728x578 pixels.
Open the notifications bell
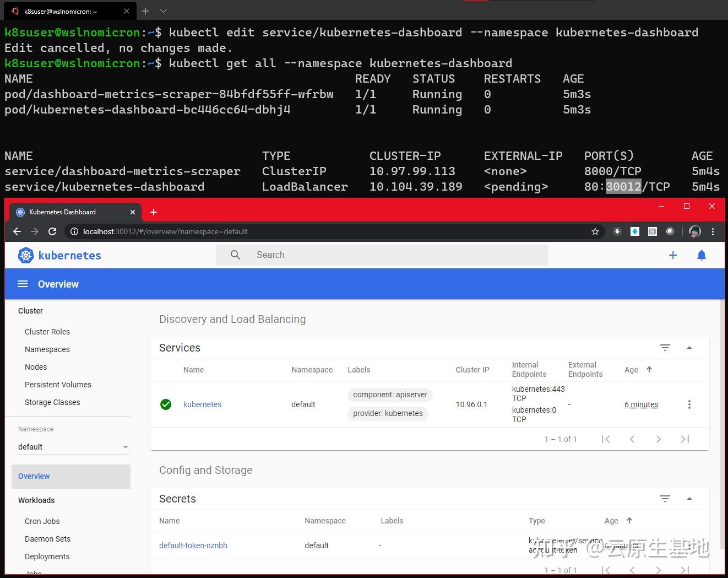click(x=702, y=255)
